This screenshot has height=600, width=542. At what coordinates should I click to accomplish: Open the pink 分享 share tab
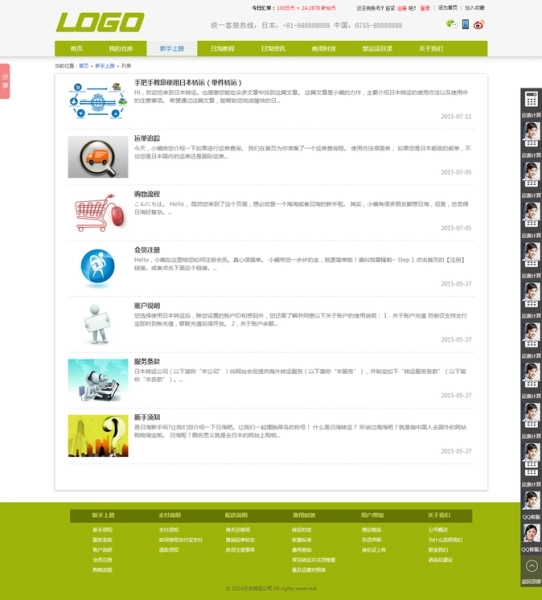pos(5,81)
